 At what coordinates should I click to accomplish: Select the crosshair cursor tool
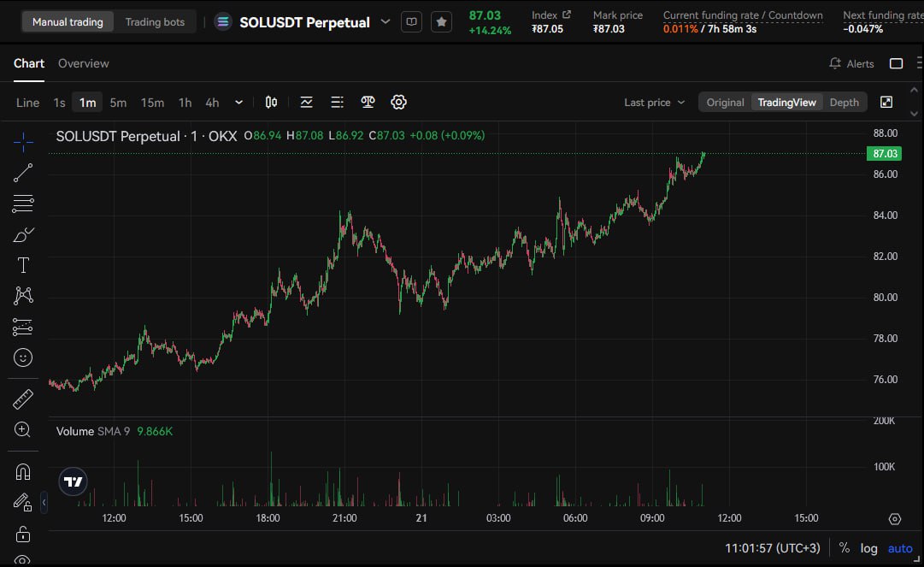pos(23,141)
